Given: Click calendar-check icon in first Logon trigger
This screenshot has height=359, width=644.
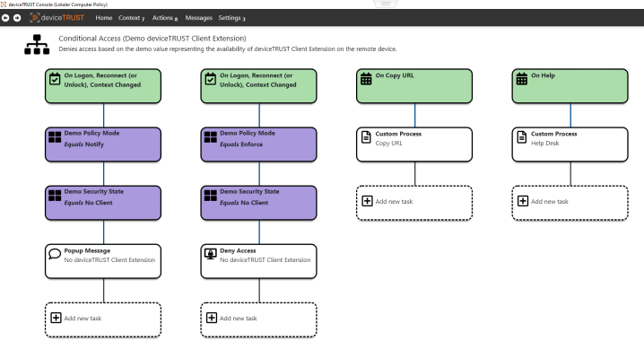Looking at the screenshot, I should [55, 78].
